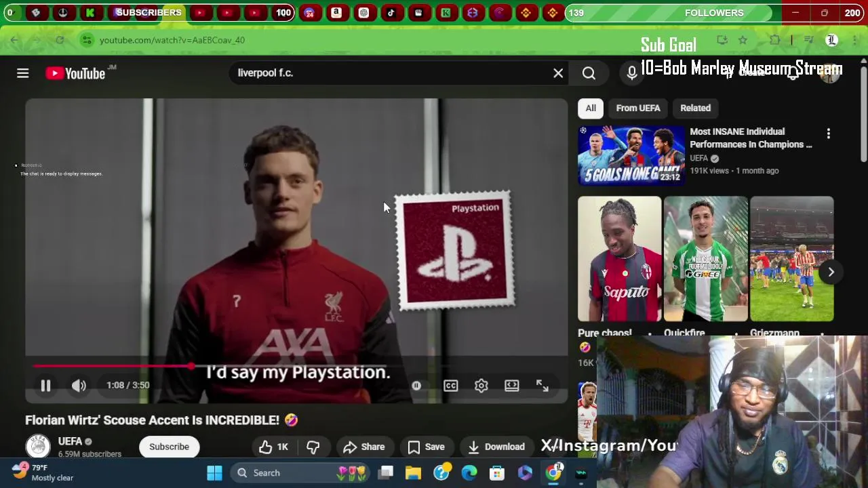
Task: Open the Windows Start menu
Action: click(x=214, y=473)
